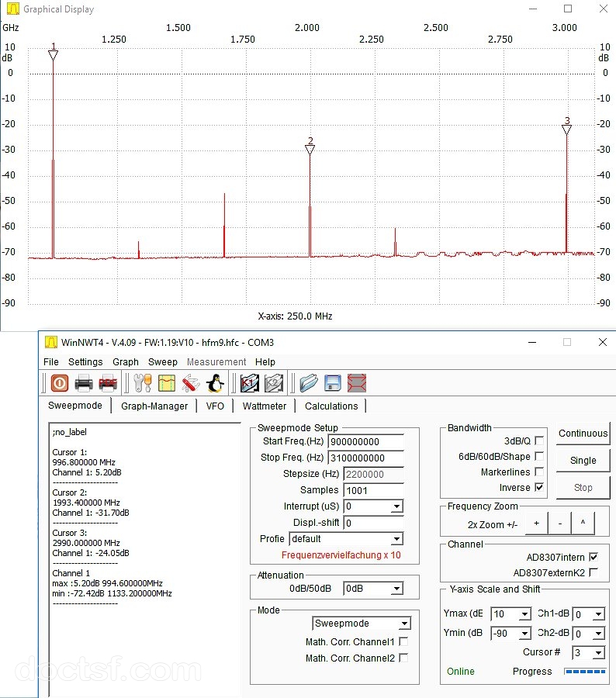Click the PDF print icon

(x=108, y=383)
